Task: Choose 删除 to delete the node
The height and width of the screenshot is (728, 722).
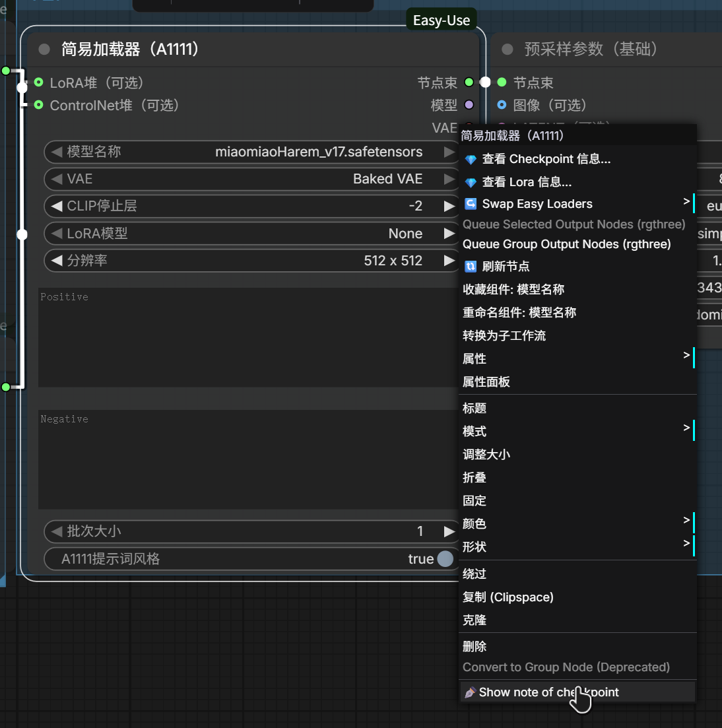Action: (577, 646)
